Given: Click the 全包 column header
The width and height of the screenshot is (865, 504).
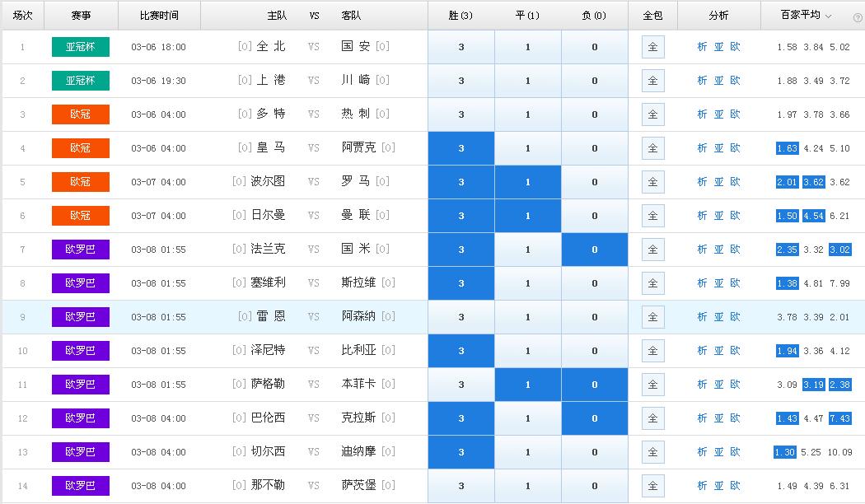Looking at the screenshot, I should click(x=652, y=16).
